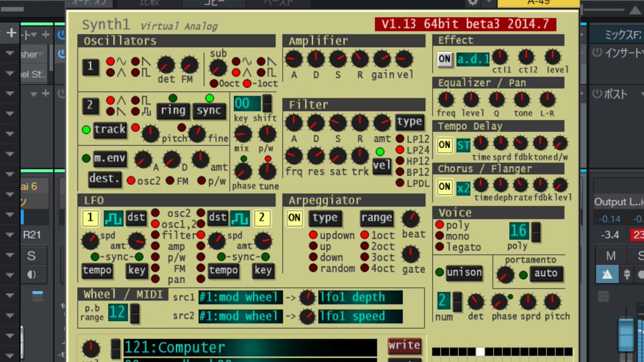The image size is (644, 362).
Task: Adjust oscillator 1 FM knob
Action: point(189,65)
